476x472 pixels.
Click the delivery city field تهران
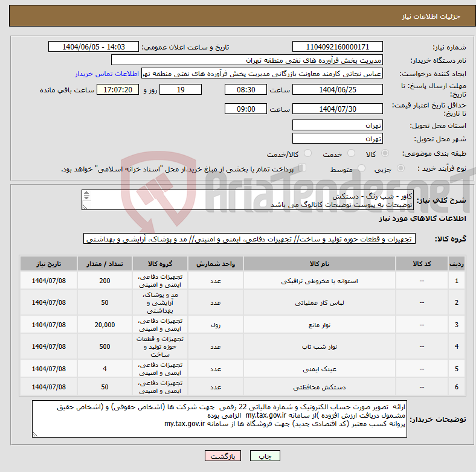tap(337, 138)
